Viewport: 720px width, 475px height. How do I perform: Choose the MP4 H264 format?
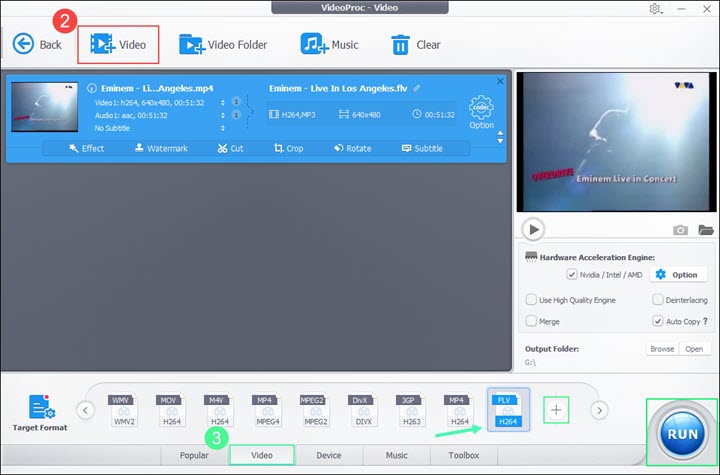click(459, 410)
